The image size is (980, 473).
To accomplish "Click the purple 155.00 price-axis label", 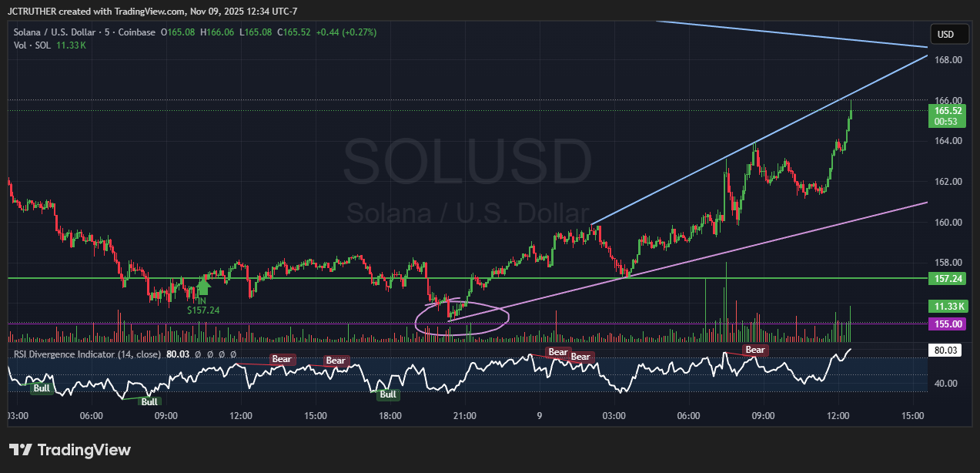I will [947, 324].
